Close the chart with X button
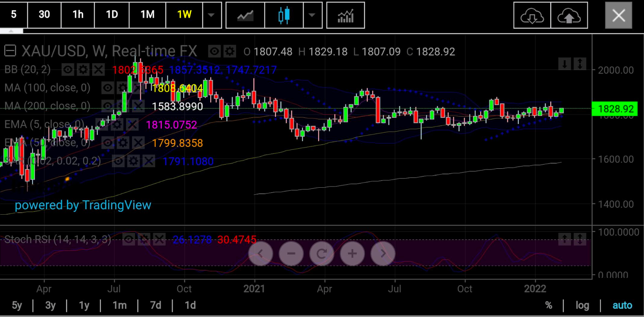 pyautogui.click(x=619, y=15)
